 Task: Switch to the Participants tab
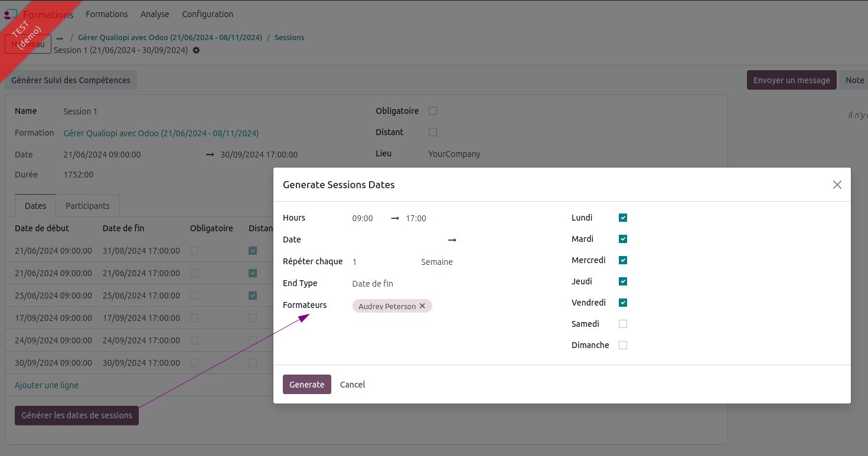tap(87, 206)
